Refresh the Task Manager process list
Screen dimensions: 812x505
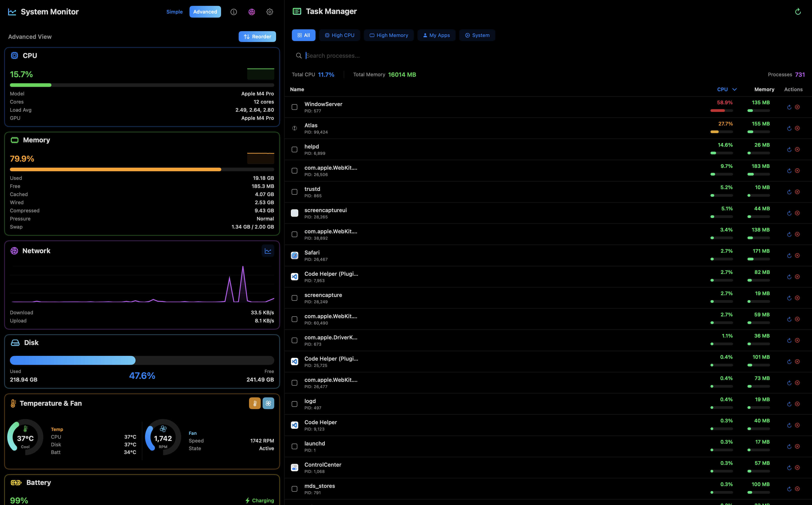click(798, 12)
